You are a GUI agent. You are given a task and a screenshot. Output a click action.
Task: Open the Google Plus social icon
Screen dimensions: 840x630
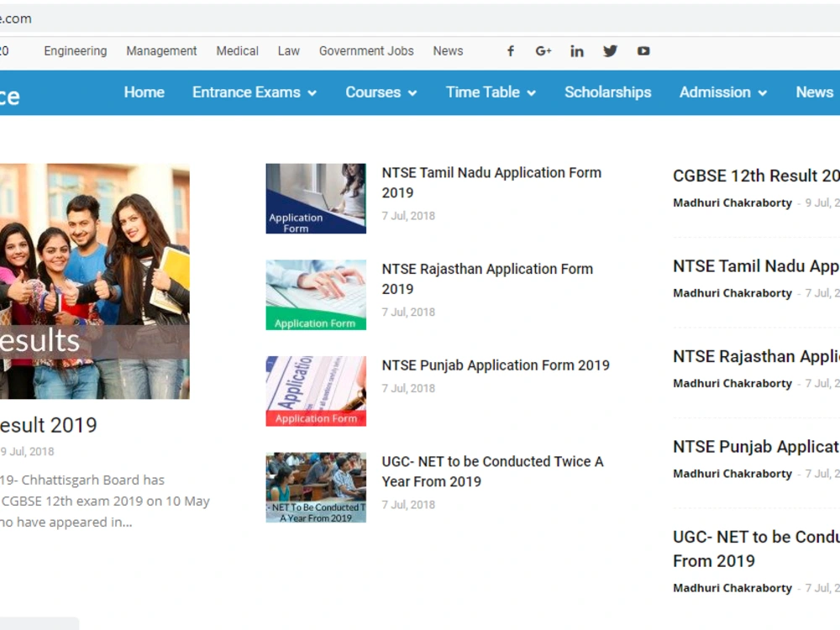pyautogui.click(x=543, y=51)
